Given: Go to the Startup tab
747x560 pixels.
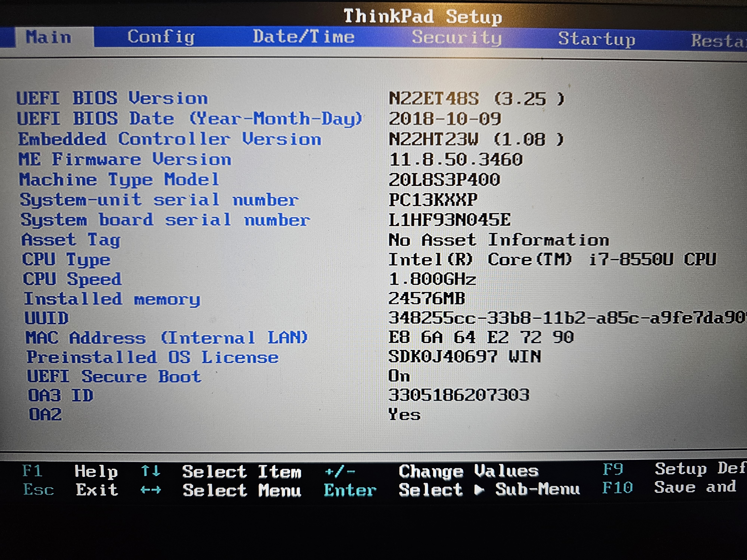Looking at the screenshot, I should [x=596, y=39].
